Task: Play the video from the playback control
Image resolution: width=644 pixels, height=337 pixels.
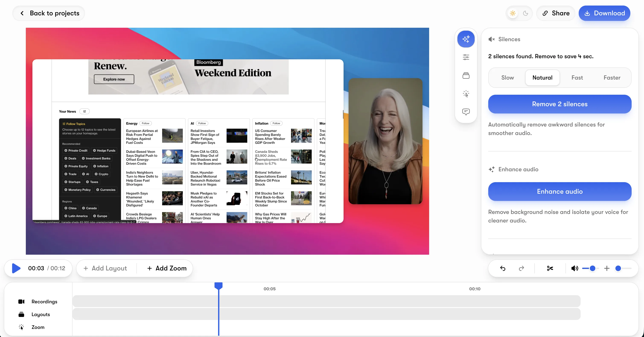Action: pos(16,268)
